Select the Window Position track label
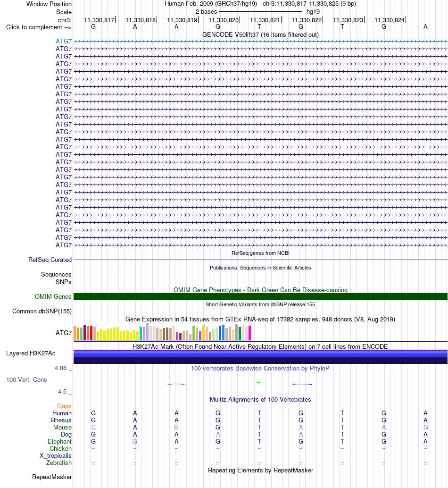448x488 pixels. [x=49, y=4]
